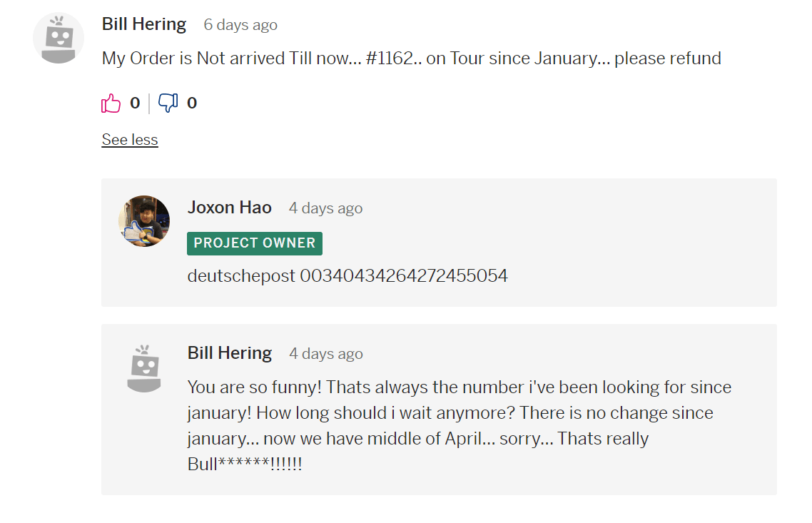Viewport: 812px width, 523px height.
Task: Open Bill Hering reply's 4 days ago timestamp
Action: coord(326,353)
